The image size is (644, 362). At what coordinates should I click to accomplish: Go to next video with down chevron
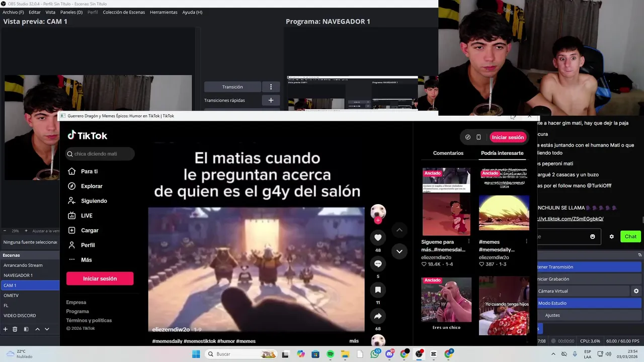pos(399,251)
